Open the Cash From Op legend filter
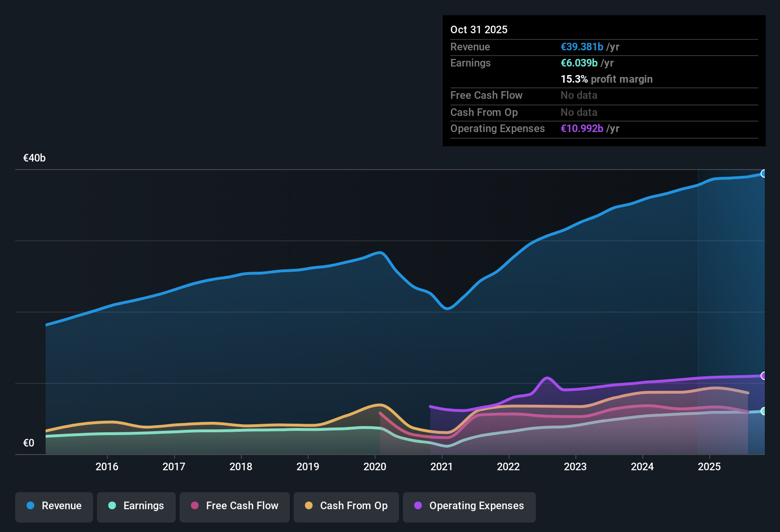Screen dimensions: 780x532 coord(346,506)
